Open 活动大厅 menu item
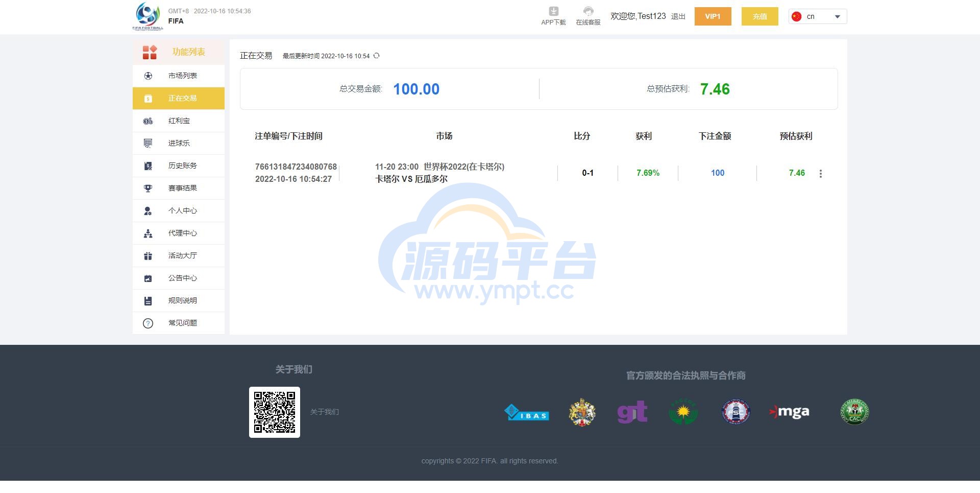The width and height of the screenshot is (980, 493). 179,255
